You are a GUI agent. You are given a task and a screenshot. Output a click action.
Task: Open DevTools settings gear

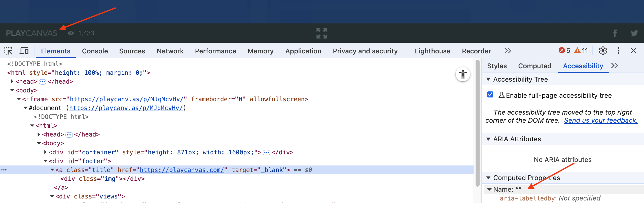tap(603, 51)
